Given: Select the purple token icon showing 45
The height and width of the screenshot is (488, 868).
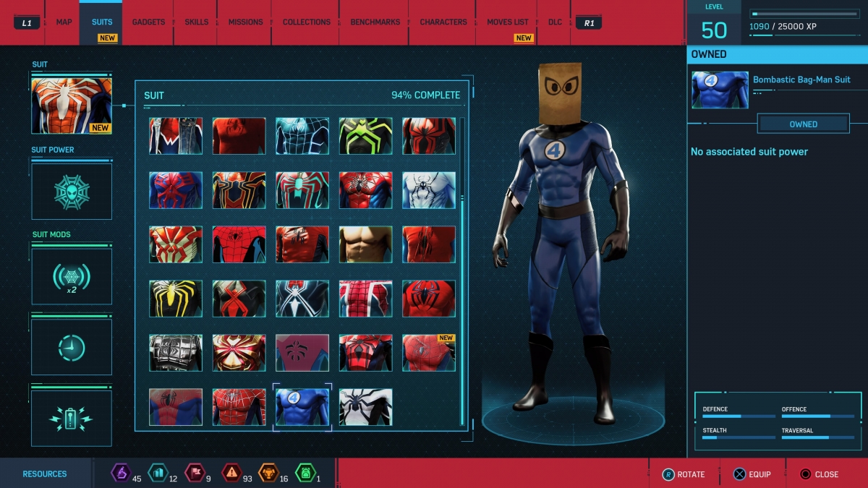Looking at the screenshot, I should (x=120, y=474).
